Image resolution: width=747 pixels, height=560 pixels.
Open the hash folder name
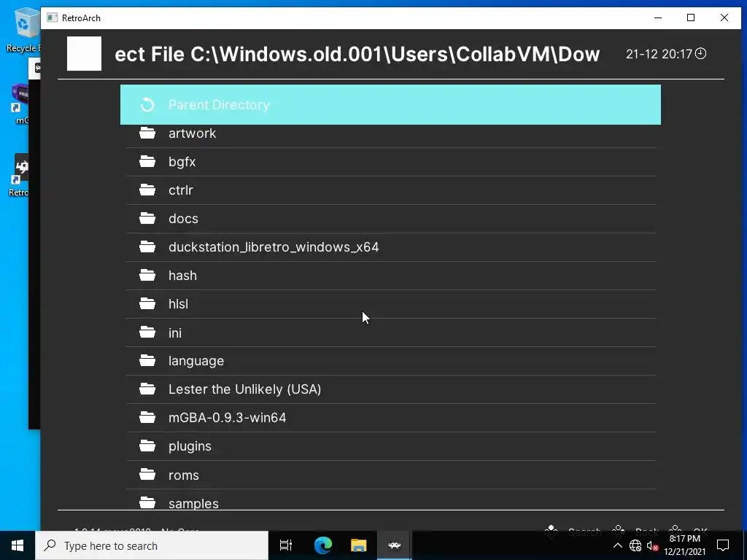tap(182, 275)
